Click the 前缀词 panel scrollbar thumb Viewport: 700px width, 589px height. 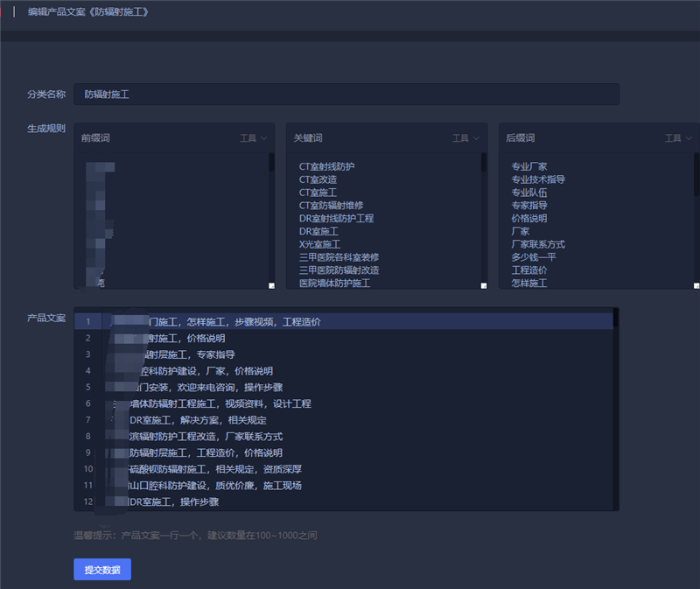tap(271, 162)
